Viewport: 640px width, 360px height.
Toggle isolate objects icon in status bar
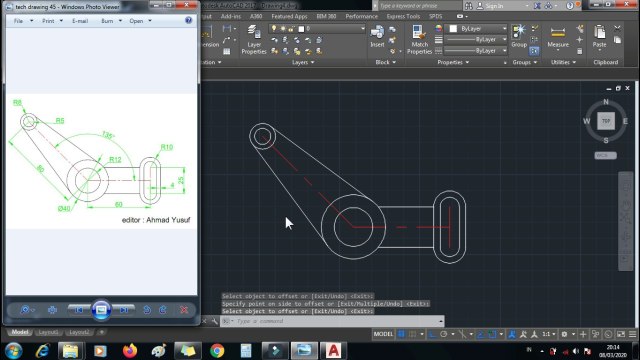click(596, 334)
